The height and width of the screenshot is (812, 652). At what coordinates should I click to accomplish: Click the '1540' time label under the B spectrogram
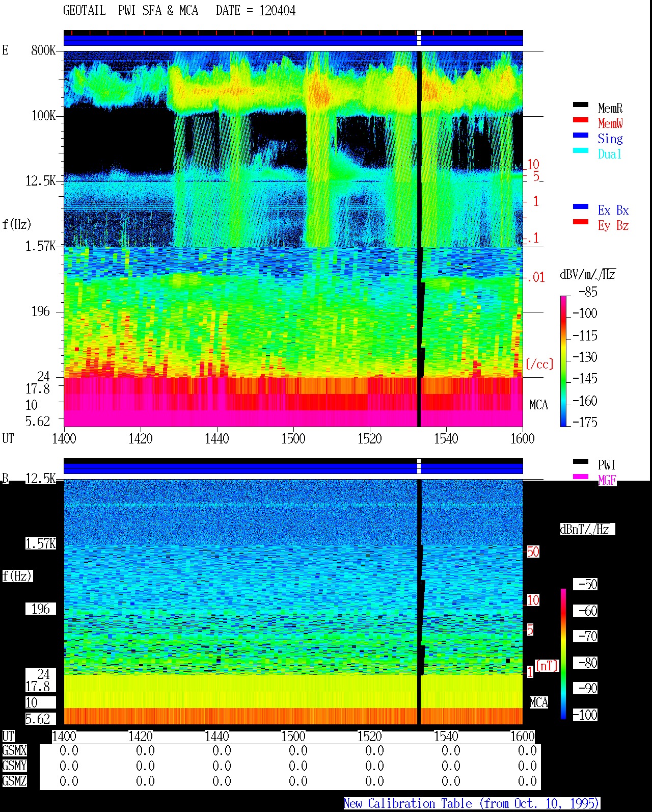coord(446,736)
